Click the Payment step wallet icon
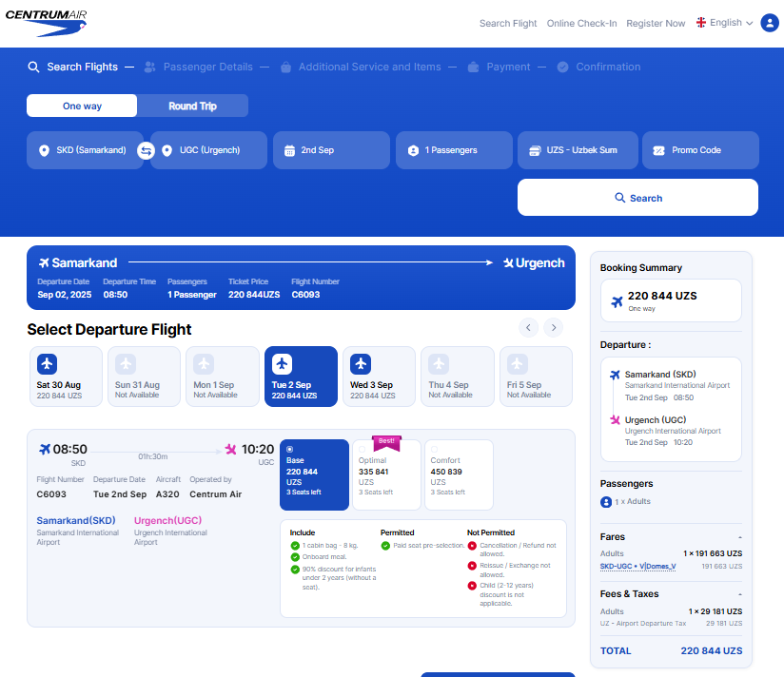This screenshot has height=677, width=784. pos(473,67)
